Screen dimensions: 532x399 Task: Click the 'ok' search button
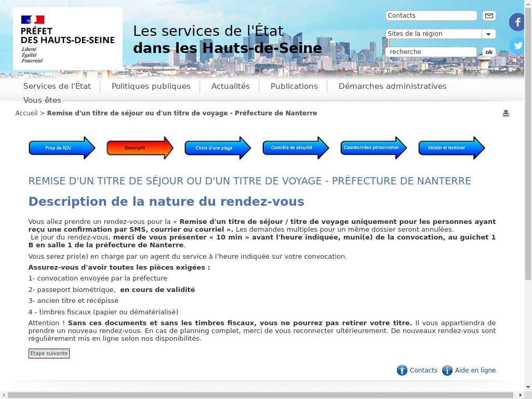489,52
